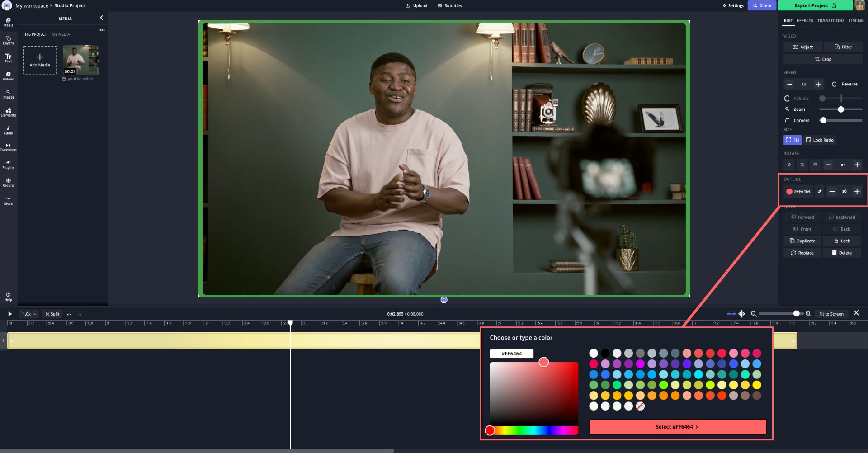This screenshot has height=453, width=868.
Task: Open the media panel three-dots menu
Action: [102, 30]
